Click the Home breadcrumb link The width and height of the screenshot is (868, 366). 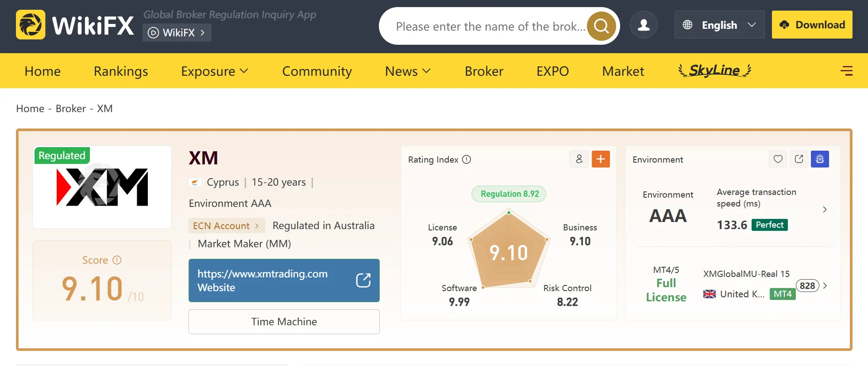click(30, 109)
